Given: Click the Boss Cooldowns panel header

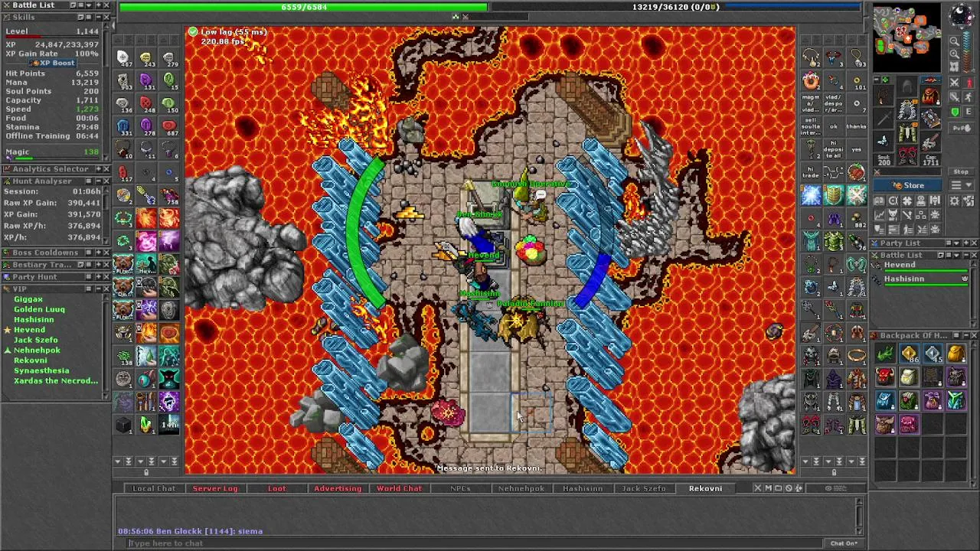Looking at the screenshot, I should pos(55,253).
